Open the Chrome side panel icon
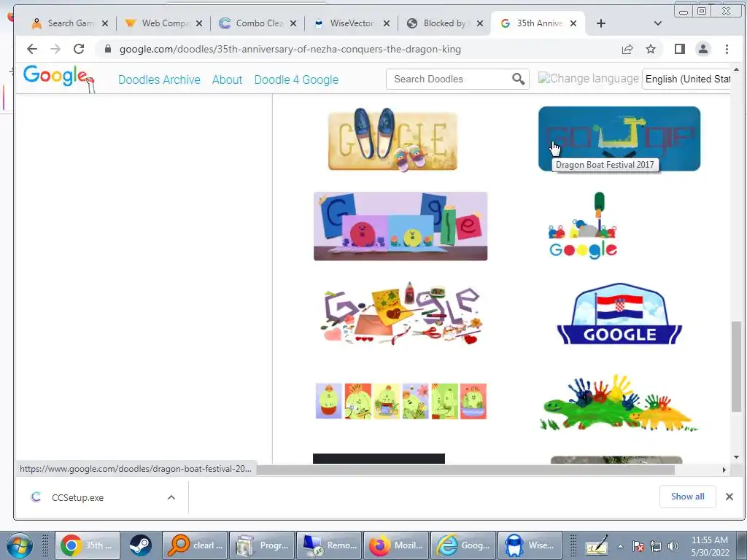 pyautogui.click(x=680, y=49)
